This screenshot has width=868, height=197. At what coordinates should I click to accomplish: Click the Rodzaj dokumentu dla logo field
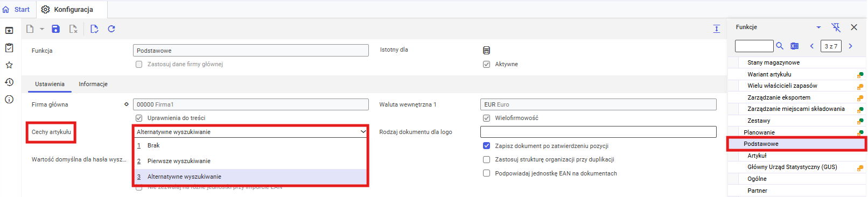tap(598, 132)
